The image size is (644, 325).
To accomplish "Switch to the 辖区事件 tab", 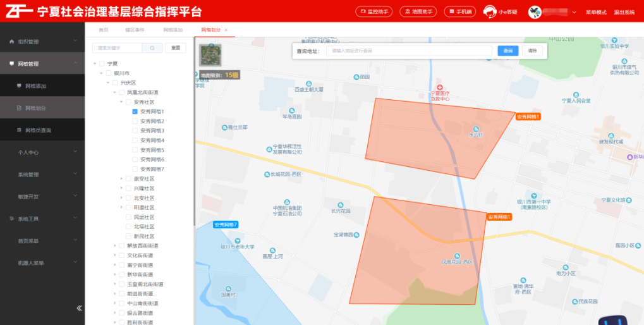I will click(135, 30).
